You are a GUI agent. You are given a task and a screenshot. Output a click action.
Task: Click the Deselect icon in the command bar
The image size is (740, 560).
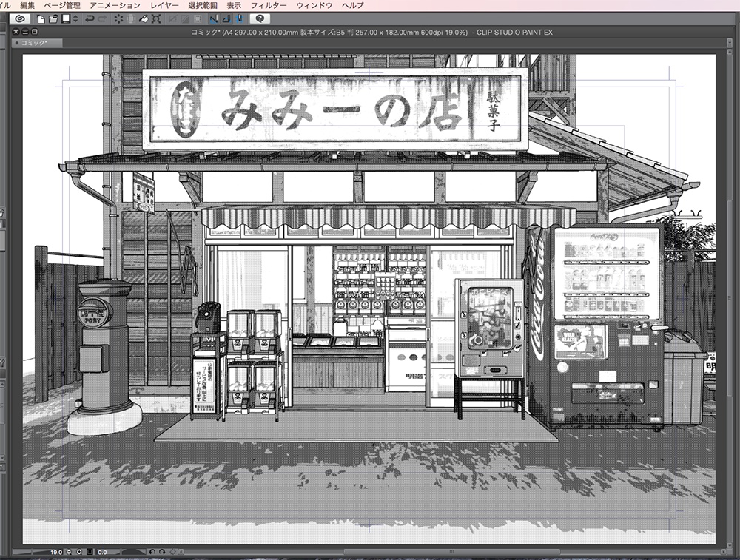coord(117,20)
